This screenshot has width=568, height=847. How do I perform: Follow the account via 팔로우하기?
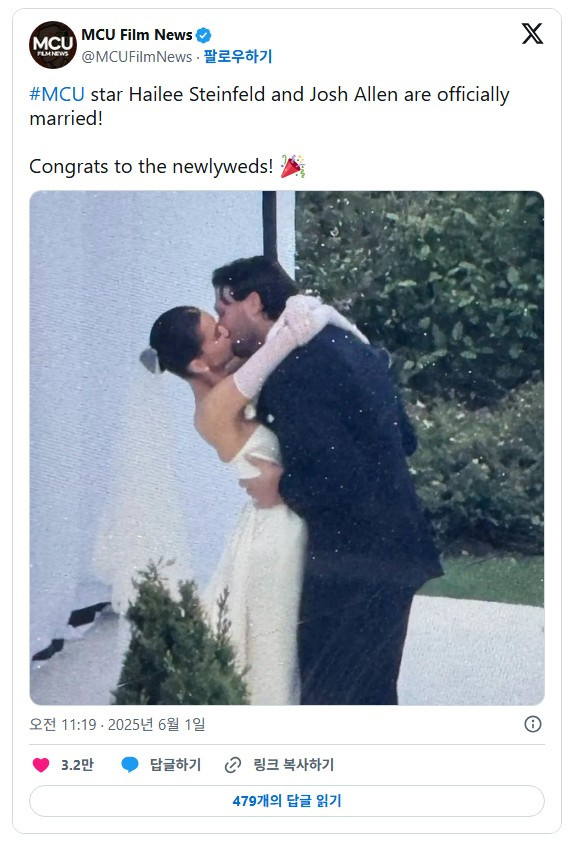(238, 56)
